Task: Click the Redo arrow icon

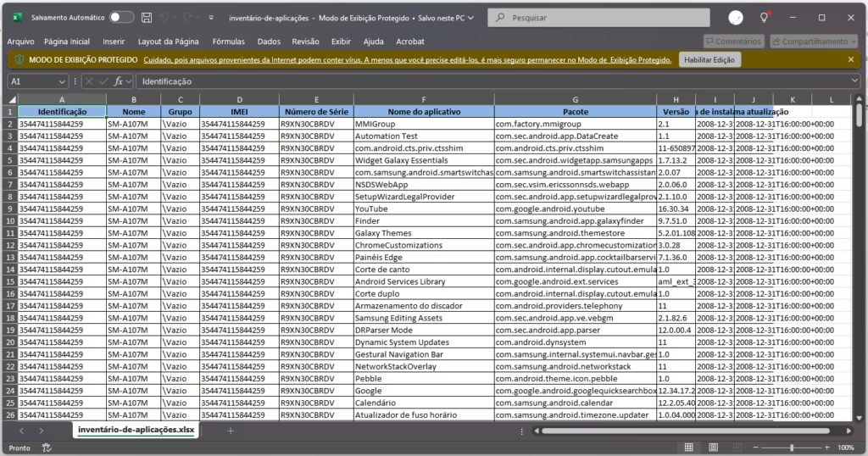Action: pos(188,18)
